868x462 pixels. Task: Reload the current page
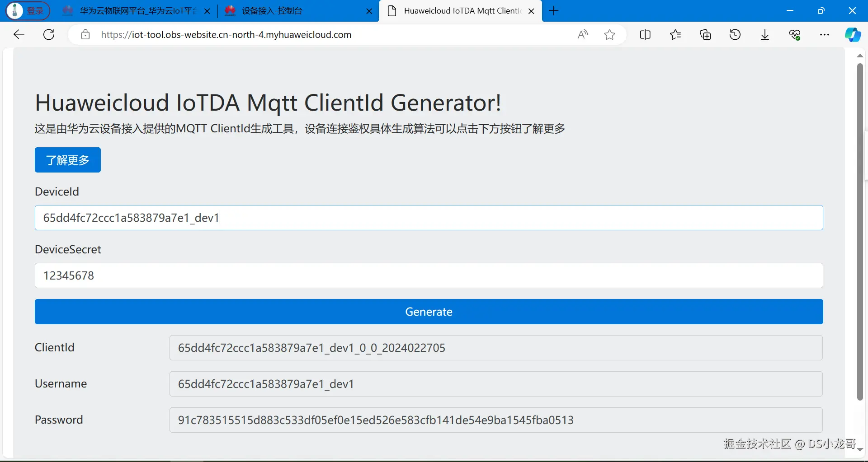[x=49, y=34]
